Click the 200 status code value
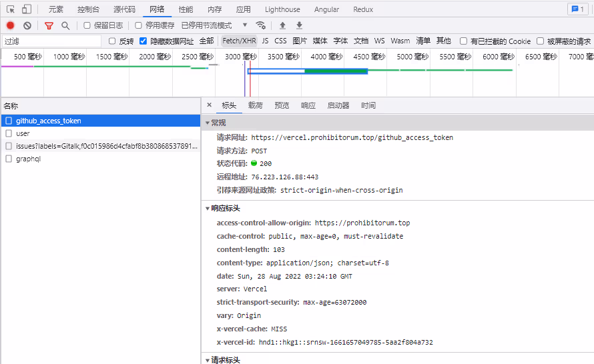Viewport: 594px width, 364px height. click(x=266, y=163)
